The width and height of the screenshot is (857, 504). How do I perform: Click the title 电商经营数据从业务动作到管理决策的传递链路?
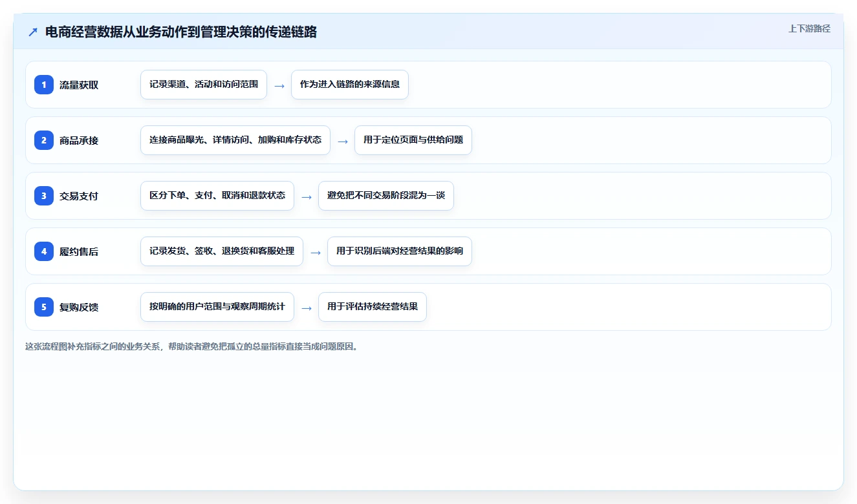[x=181, y=32]
